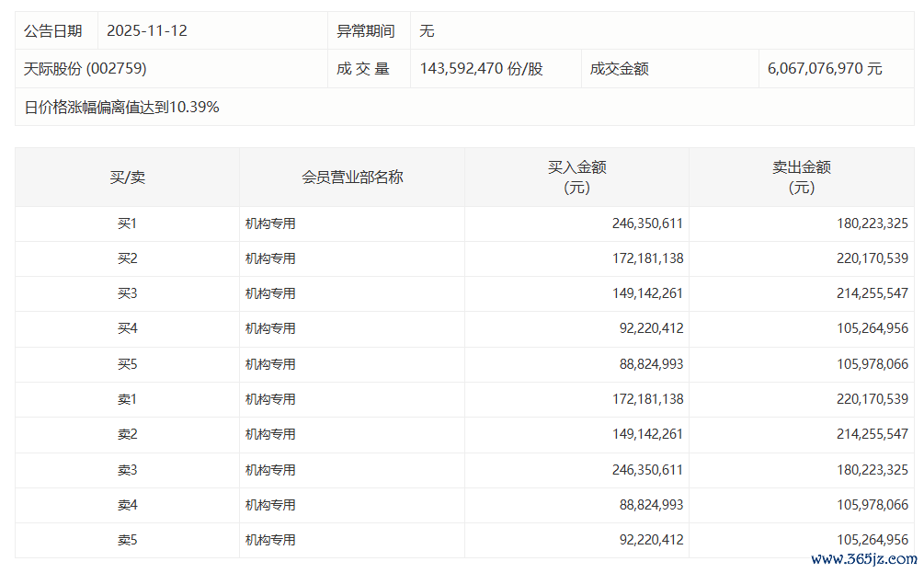Click the 成交金额 label
This screenshot has height=573, width=924.
(x=620, y=68)
